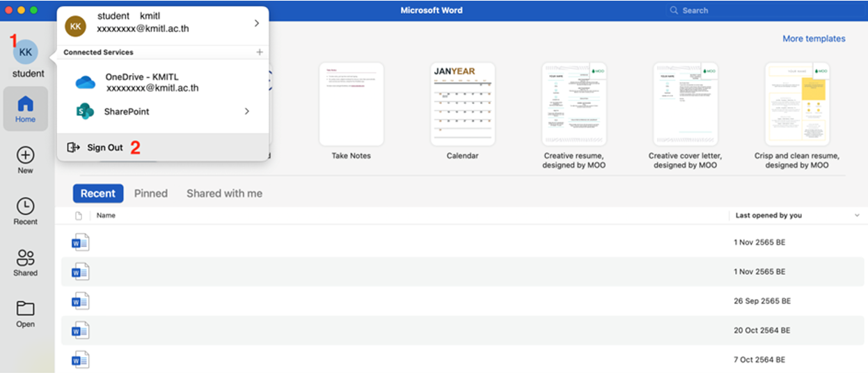
Task: Switch to the Shared with me tab
Action: coord(224,193)
